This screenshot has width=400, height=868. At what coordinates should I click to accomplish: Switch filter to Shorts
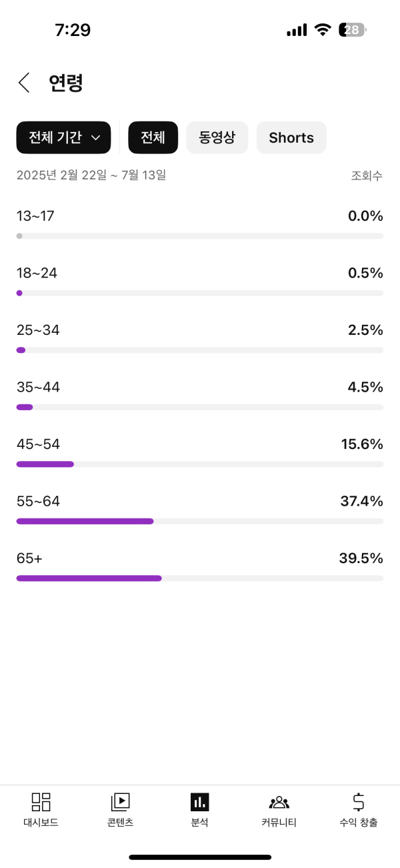291,137
